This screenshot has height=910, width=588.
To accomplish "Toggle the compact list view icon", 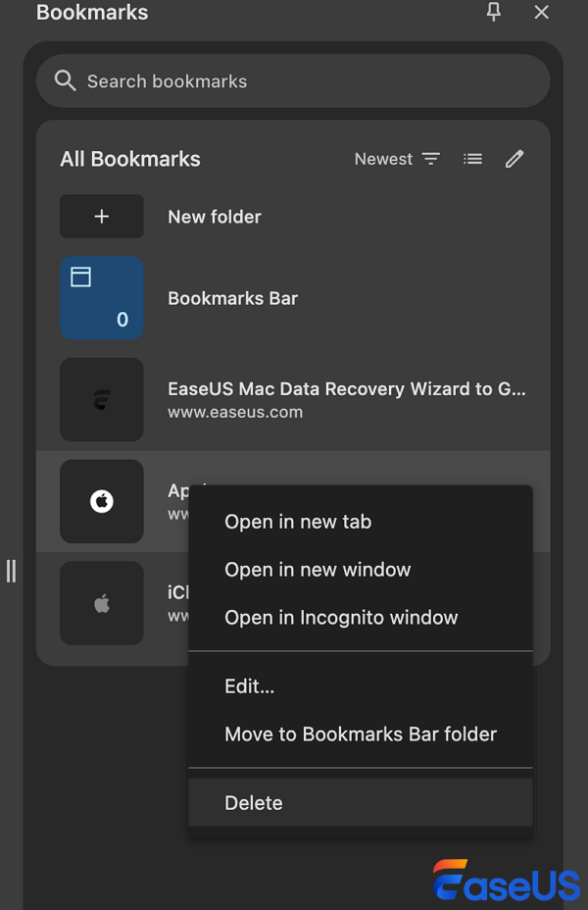I will tap(473, 159).
